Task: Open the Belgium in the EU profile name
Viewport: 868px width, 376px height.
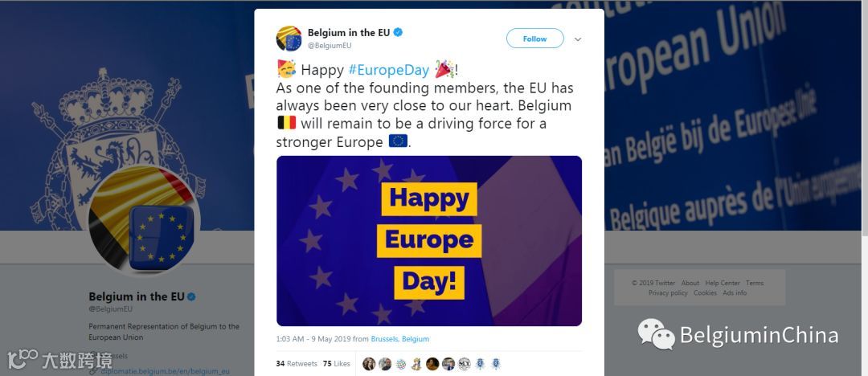Action: tap(136, 296)
